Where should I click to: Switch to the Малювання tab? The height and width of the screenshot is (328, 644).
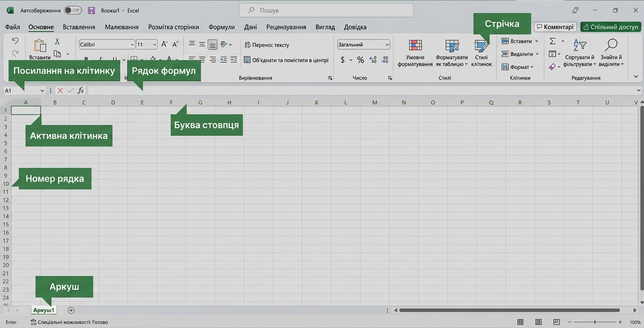(122, 27)
